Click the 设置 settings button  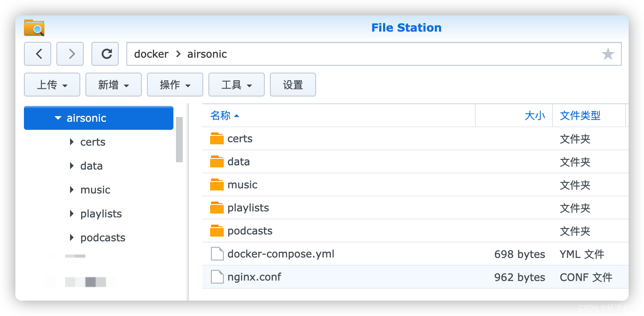[293, 85]
